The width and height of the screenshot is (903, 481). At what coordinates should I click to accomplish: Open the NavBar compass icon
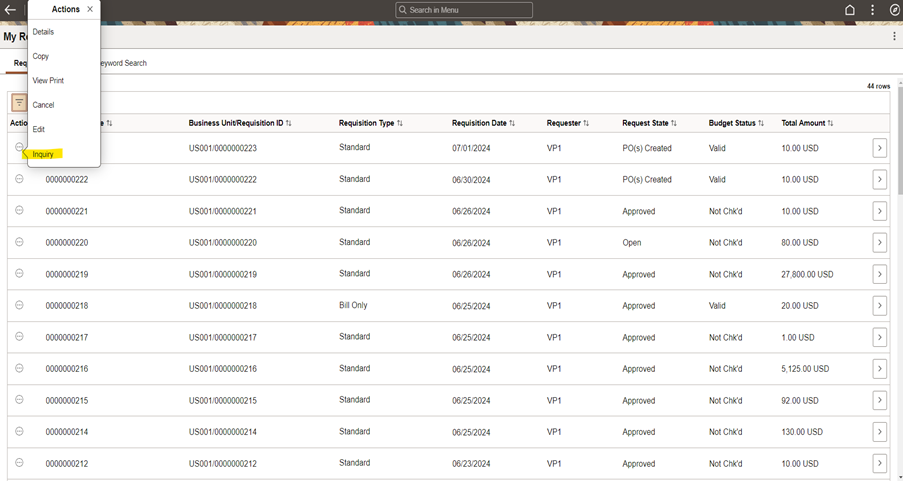click(894, 10)
